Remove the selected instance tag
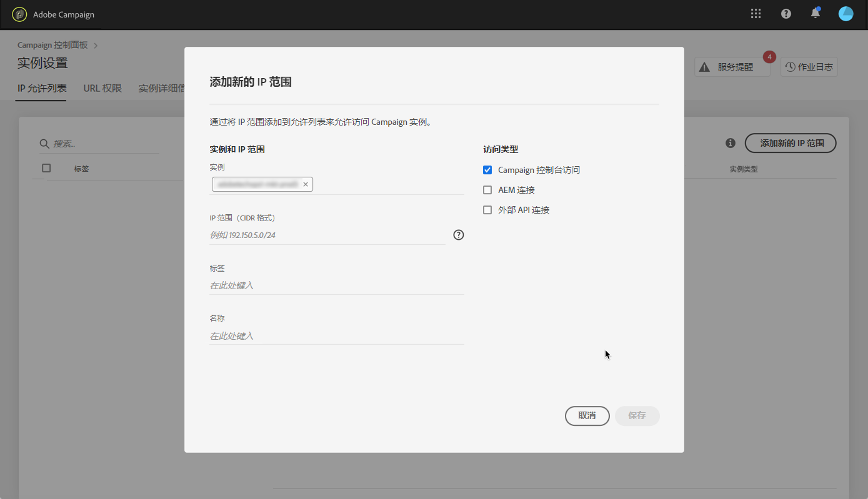The width and height of the screenshot is (868, 499). 306,184
